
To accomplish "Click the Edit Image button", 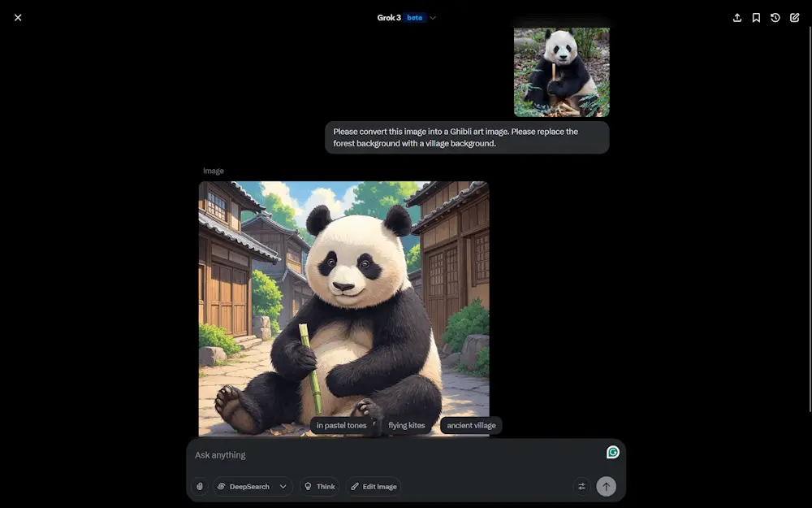I will click(x=374, y=486).
